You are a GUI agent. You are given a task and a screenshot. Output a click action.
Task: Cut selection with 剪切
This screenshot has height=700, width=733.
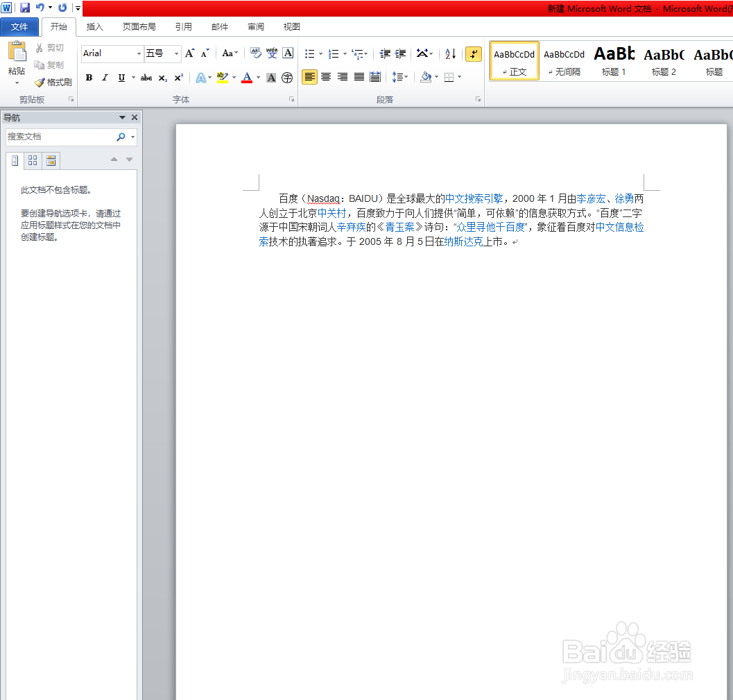point(49,48)
